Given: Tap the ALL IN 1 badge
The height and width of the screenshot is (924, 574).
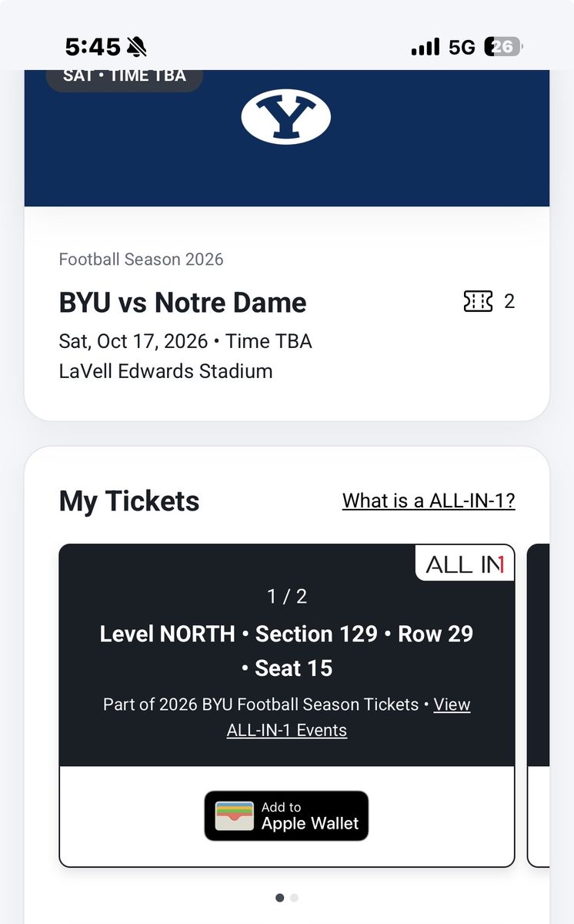Looking at the screenshot, I should (465, 564).
